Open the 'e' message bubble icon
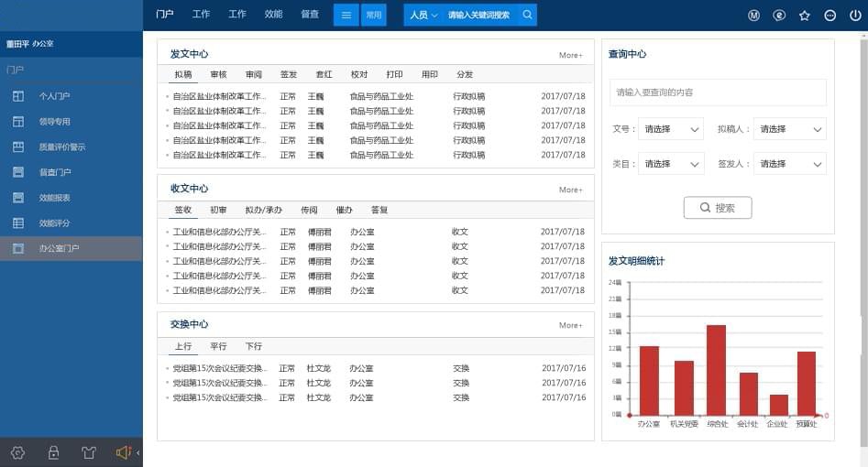 click(x=779, y=15)
